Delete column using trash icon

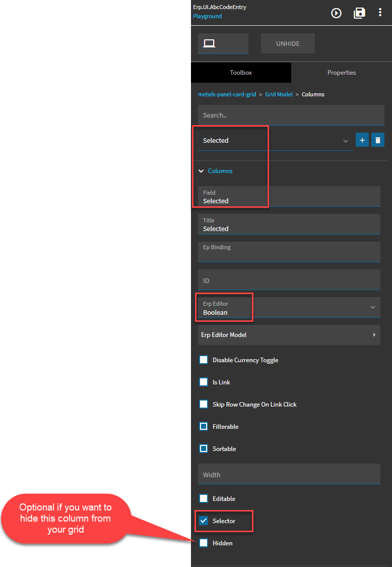[378, 140]
